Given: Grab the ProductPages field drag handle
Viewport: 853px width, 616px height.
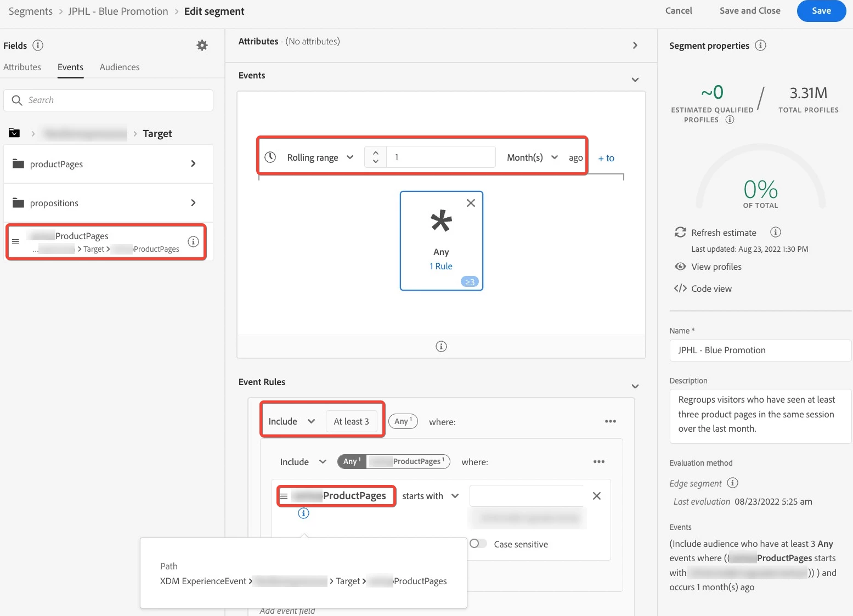Looking at the screenshot, I should pos(15,241).
